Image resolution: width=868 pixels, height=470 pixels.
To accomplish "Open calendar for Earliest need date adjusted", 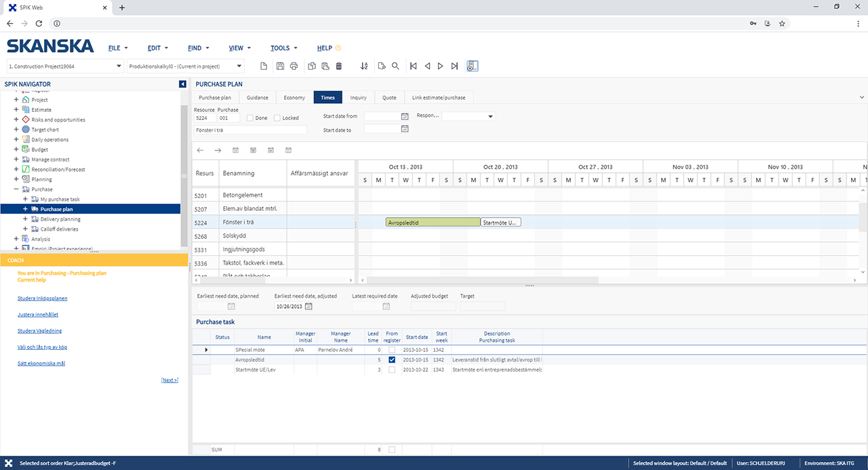I will 309,307.
